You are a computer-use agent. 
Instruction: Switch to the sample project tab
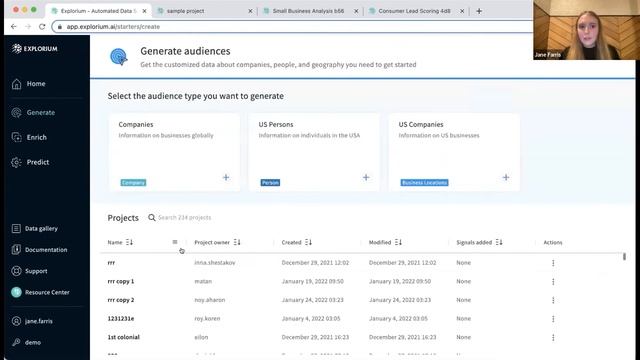[204, 11]
